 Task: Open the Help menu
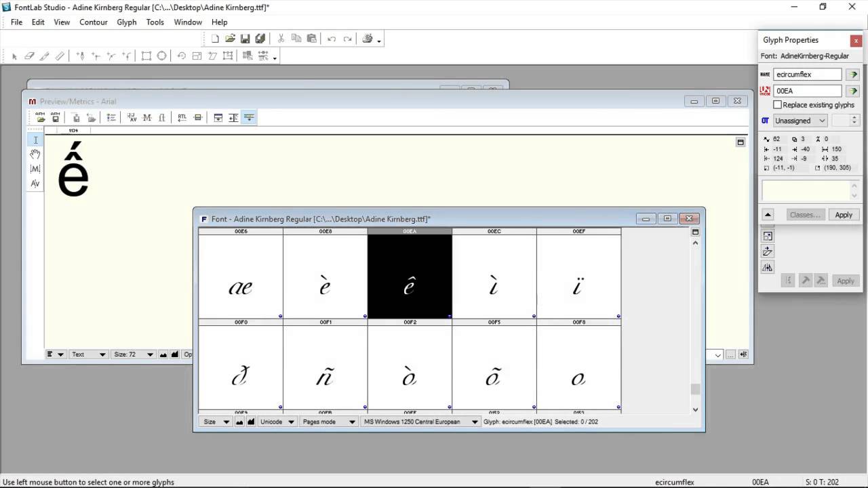[x=220, y=22]
